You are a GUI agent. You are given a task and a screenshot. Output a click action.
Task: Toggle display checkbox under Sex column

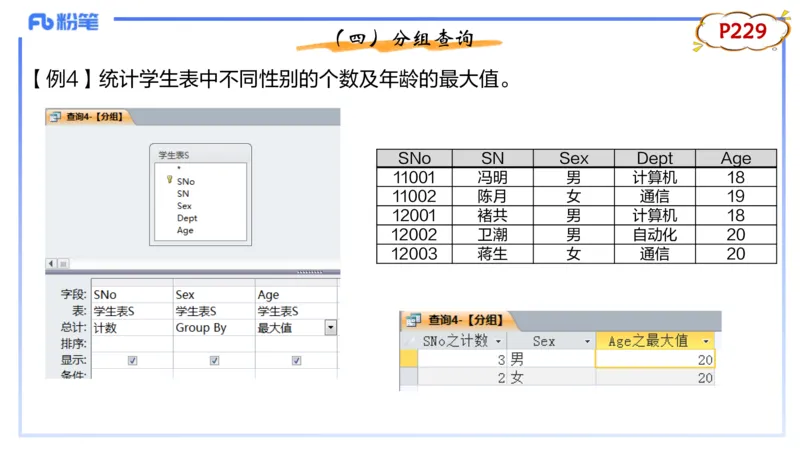214,361
